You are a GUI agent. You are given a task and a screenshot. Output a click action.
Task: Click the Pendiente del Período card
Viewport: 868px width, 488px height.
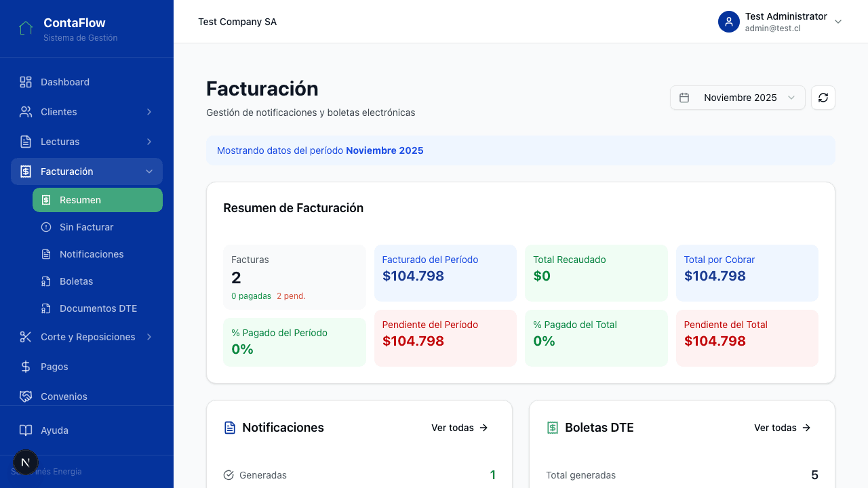[446, 338]
